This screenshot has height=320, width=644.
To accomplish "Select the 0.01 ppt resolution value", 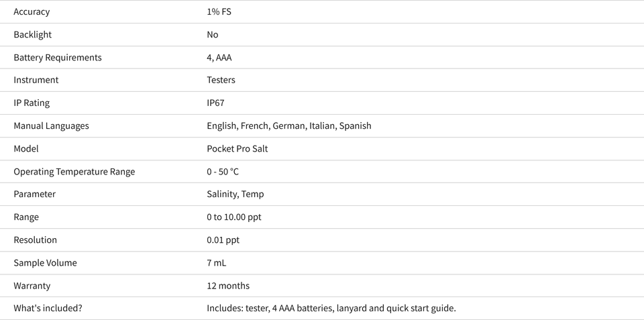I will click(x=223, y=240).
